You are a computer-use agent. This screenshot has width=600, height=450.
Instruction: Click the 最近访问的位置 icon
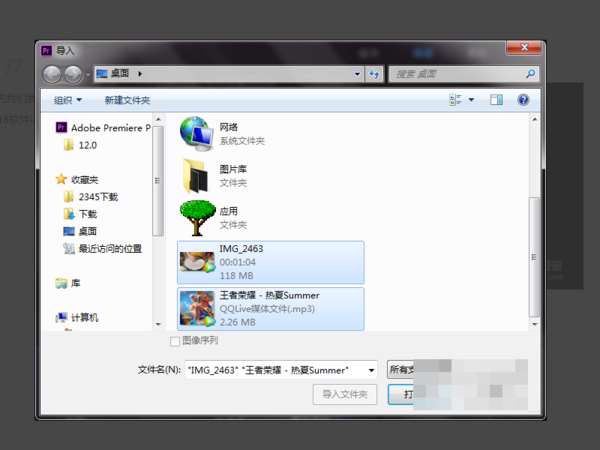[69, 249]
